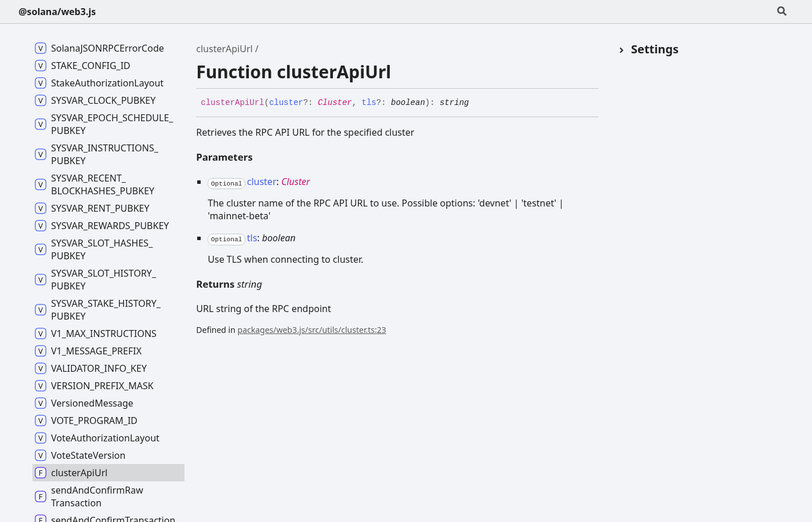Click the F icon beside sendAndConfirmRawTransaction
Image resolution: width=812 pixels, height=522 pixels.
(41, 496)
